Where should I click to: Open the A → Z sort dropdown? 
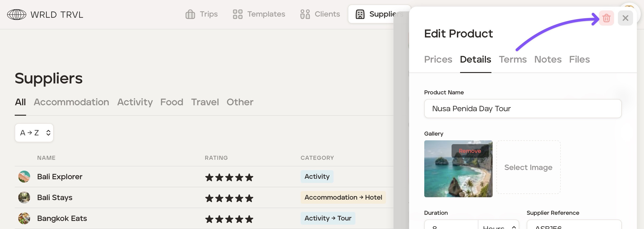coord(34,133)
